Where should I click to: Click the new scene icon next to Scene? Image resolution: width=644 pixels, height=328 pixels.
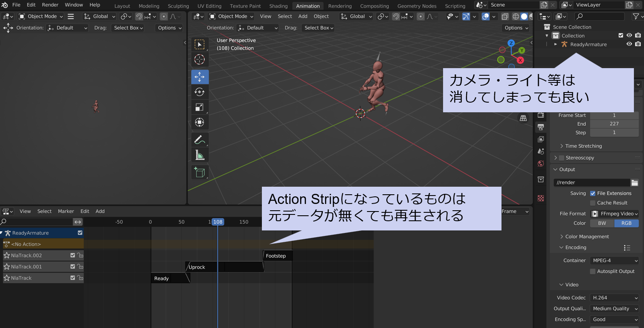[544, 5]
